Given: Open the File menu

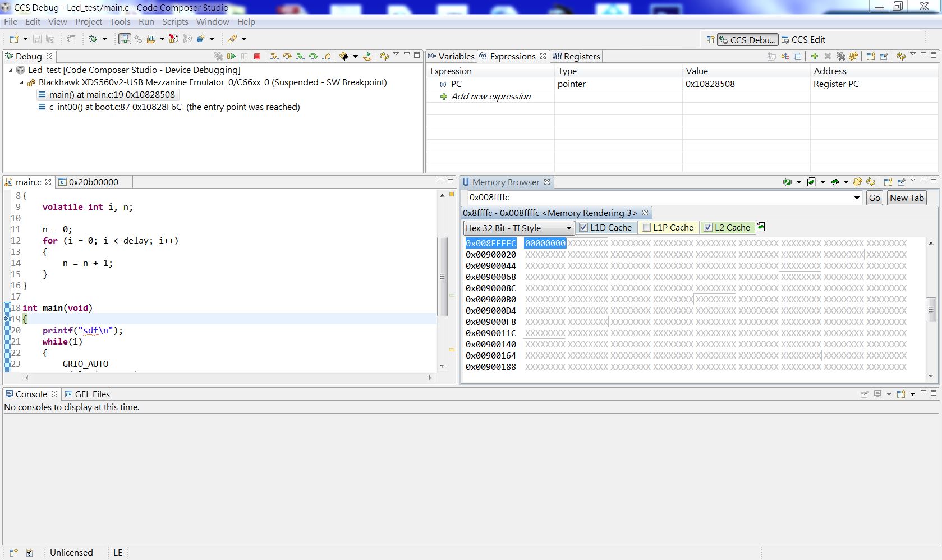Looking at the screenshot, I should click(x=11, y=22).
